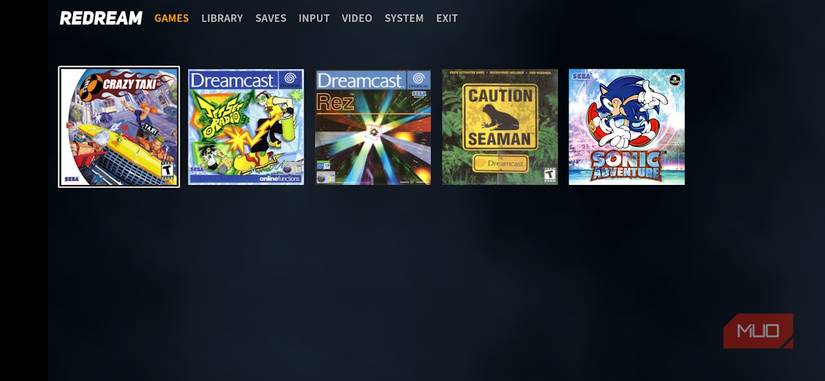Open the Games tab

(172, 18)
